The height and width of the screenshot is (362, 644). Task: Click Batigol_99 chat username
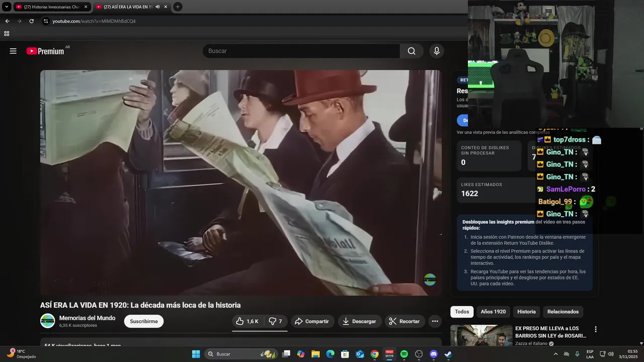pyautogui.click(x=555, y=202)
